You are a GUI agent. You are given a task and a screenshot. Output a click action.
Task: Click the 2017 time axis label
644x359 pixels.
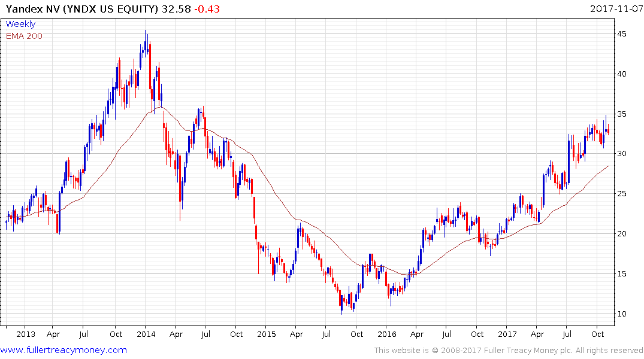(x=507, y=334)
